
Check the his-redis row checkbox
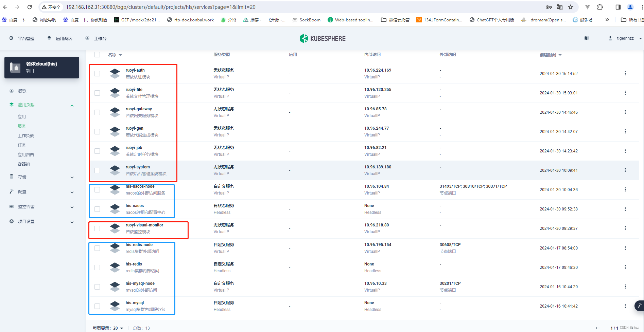click(97, 268)
